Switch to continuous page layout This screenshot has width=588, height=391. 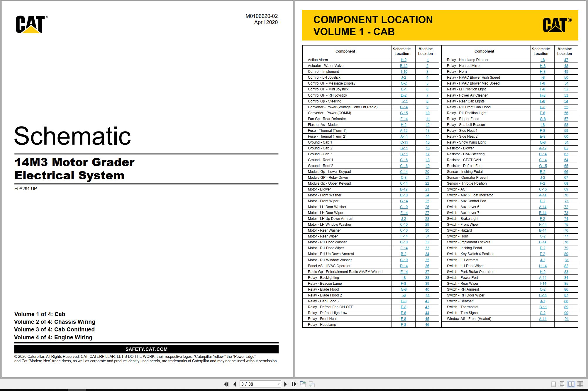(562, 384)
